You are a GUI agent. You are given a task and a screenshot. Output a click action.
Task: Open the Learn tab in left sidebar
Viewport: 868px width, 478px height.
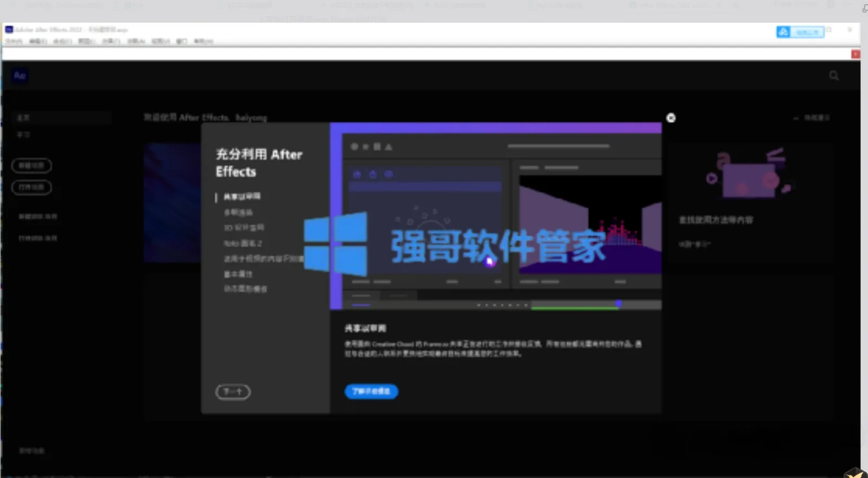coord(23,135)
